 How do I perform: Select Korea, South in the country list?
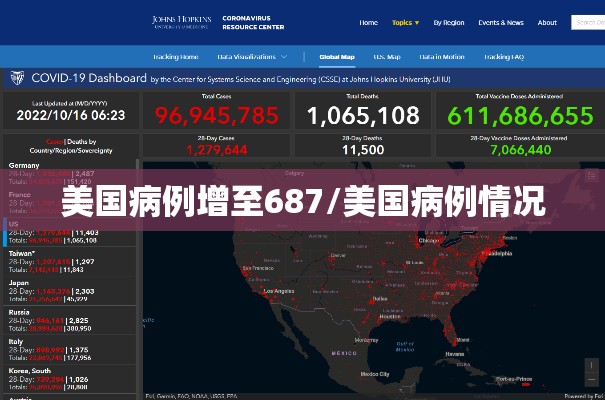(x=69, y=379)
